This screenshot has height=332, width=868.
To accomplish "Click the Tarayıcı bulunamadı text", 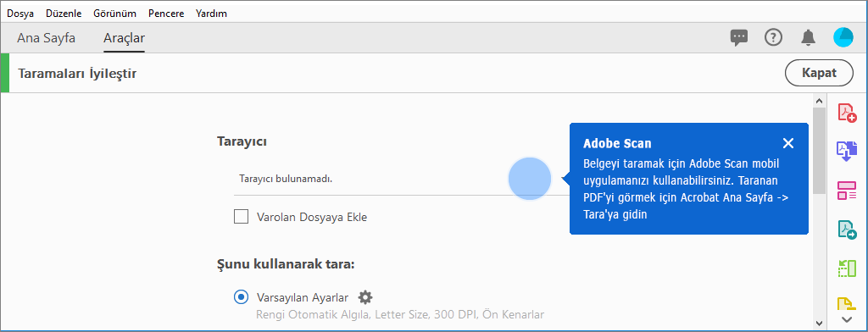I will pyautogui.click(x=286, y=180).
